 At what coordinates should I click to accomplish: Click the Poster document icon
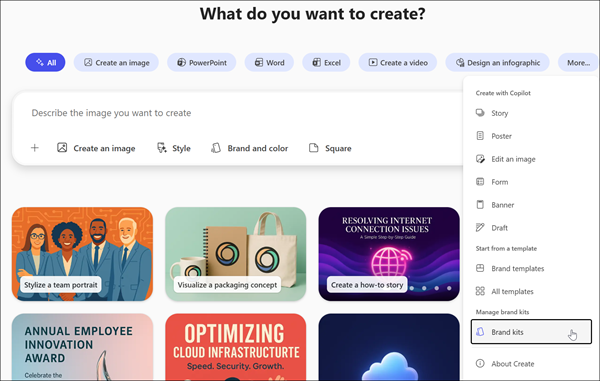click(x=480, y=135)
